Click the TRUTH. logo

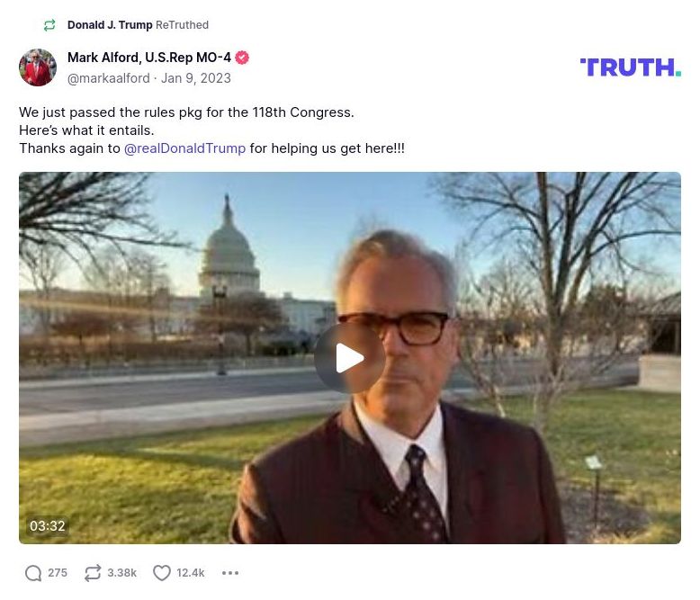click(630, 67)
